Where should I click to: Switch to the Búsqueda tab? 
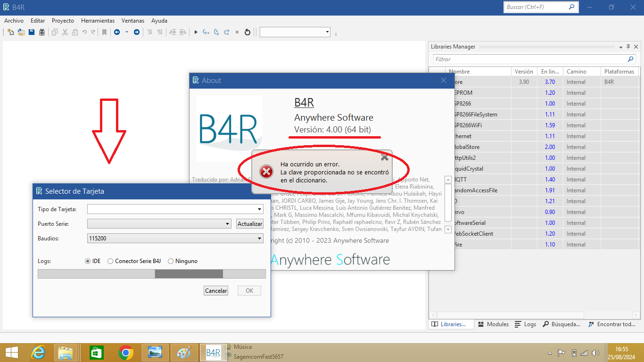coord(561,324)
